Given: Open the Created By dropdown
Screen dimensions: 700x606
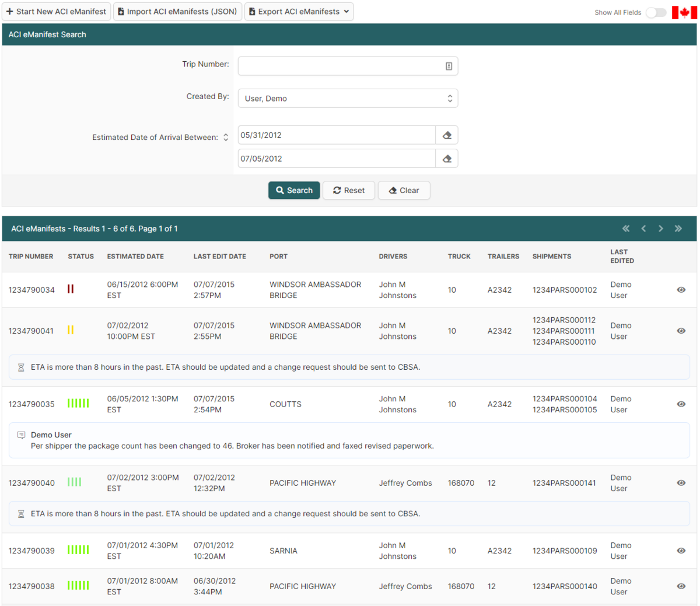Looking at the screenshot, I should pos(348,98).
